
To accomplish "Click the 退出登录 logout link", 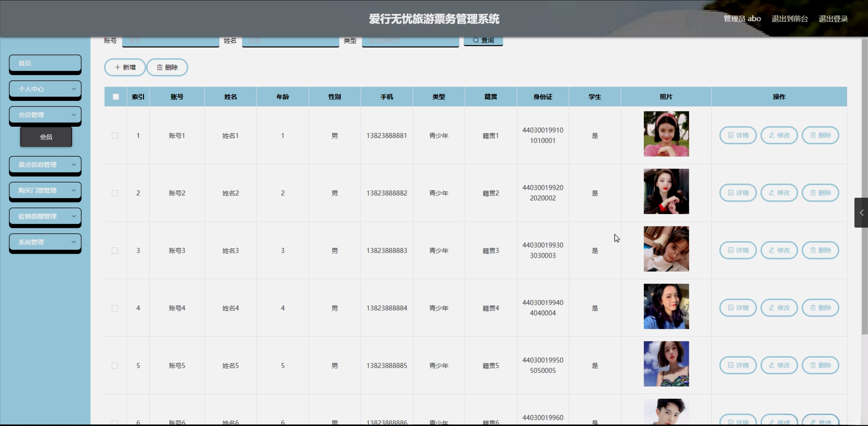I will point(833,19).
